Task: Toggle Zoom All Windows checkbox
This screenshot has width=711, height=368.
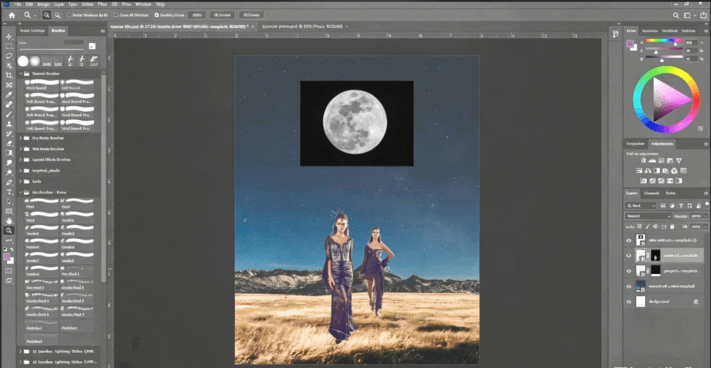Action: 116,15
